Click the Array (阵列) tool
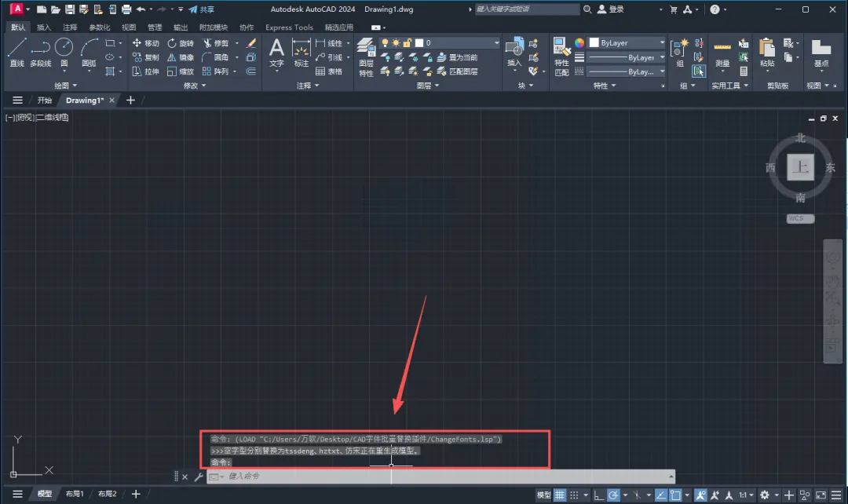 click(215, 71)
